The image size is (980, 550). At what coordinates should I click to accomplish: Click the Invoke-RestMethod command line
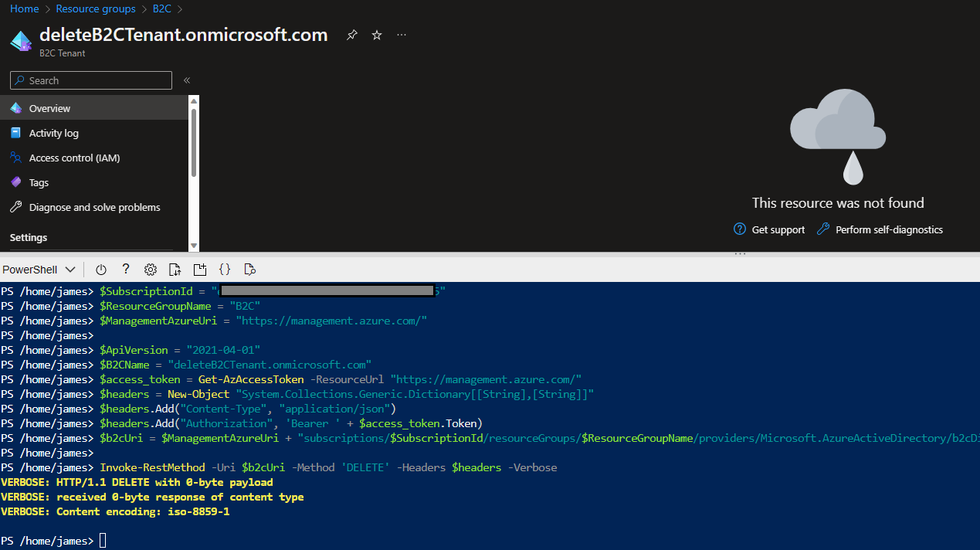click(279, 467)
